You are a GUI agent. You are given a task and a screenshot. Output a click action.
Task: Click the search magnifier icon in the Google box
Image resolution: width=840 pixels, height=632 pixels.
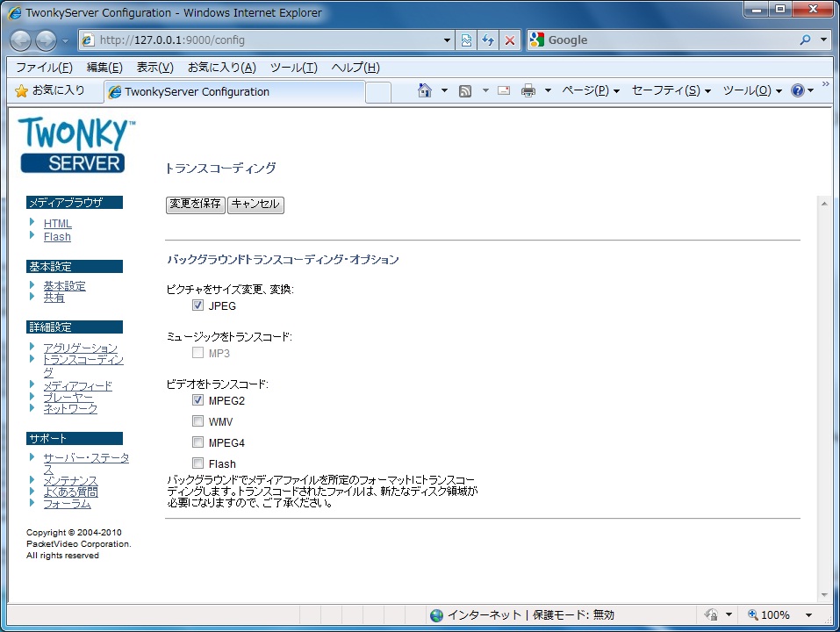pyautogui.click(x=805, y=39)
